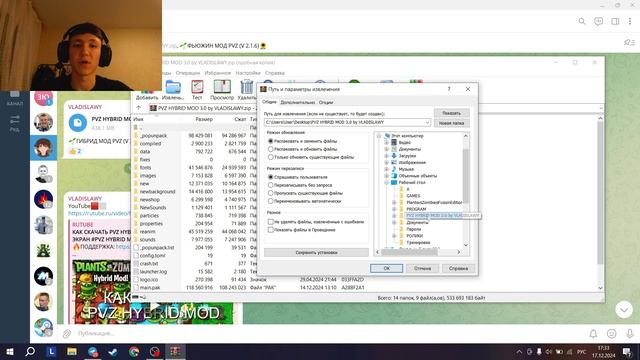The height and width of the screenshot is (360, 640).
Task: Switch to Telegram in the taskbar
Action: pos(93,351)
